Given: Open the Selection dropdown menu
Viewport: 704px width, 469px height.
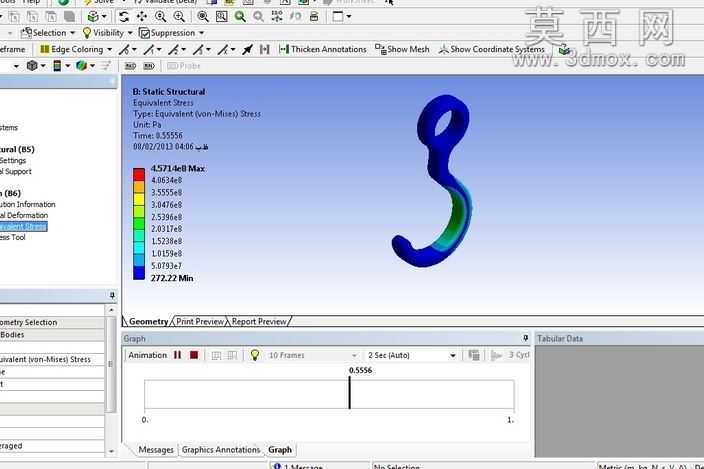Looking at the screenshot, I should tap(48, 33).
